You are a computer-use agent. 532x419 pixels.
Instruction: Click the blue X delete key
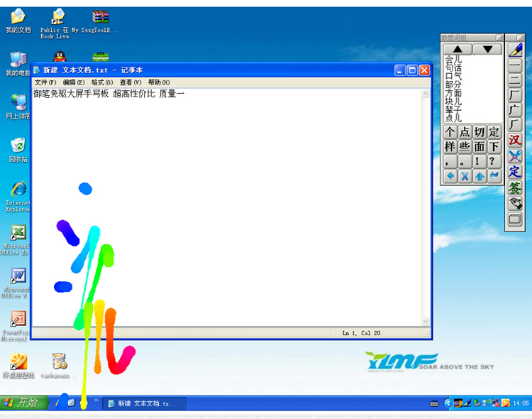[x=465, y=175]
